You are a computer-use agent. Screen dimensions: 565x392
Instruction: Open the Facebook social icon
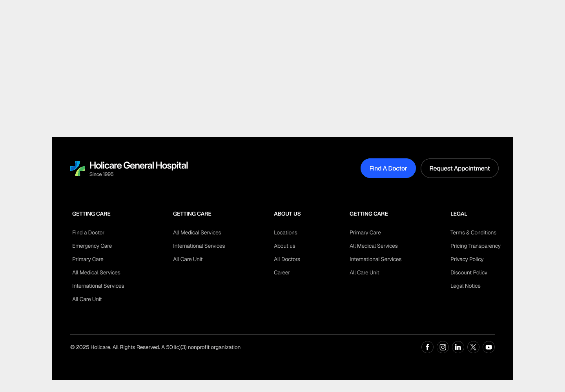(x=427, y=347)
